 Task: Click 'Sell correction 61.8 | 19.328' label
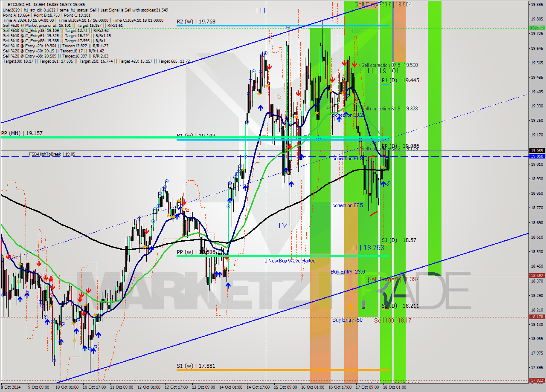(389, 109)
